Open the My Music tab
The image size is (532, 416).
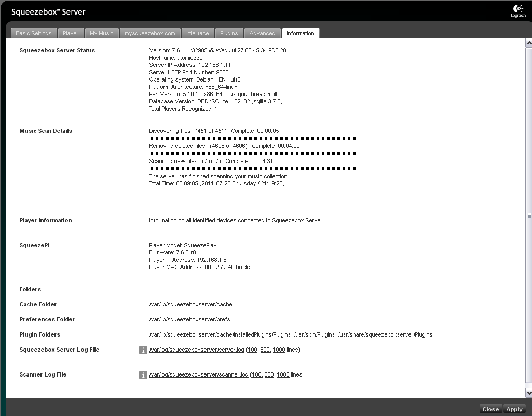pos(101,33)
